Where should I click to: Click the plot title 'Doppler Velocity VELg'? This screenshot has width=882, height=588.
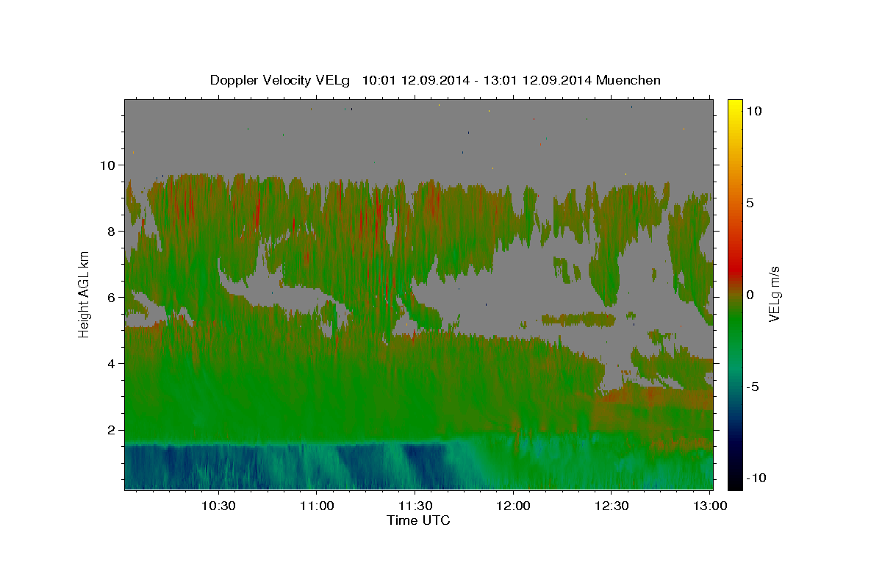(280, 80)
